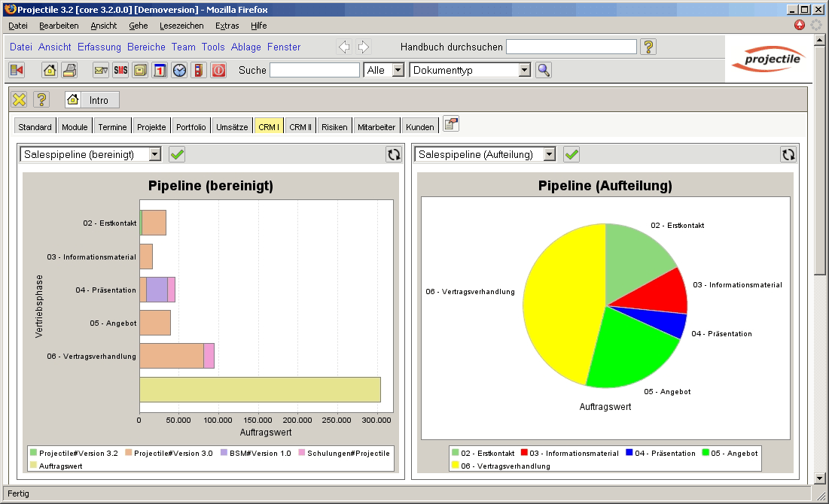The image size is (829, 504).
Task: Click the printer icon
Action: click(x=69, y=70)
